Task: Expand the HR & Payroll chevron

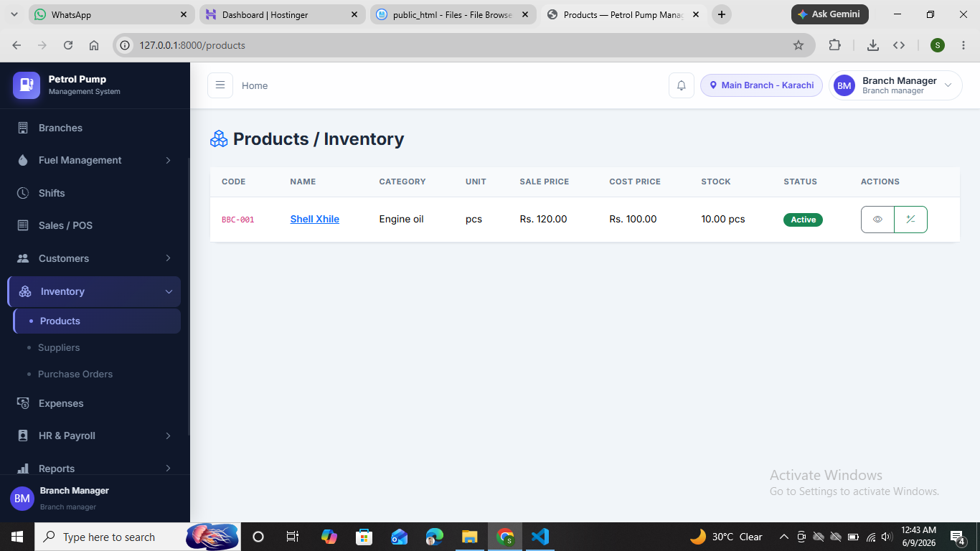Action: [x=169, y=435]
